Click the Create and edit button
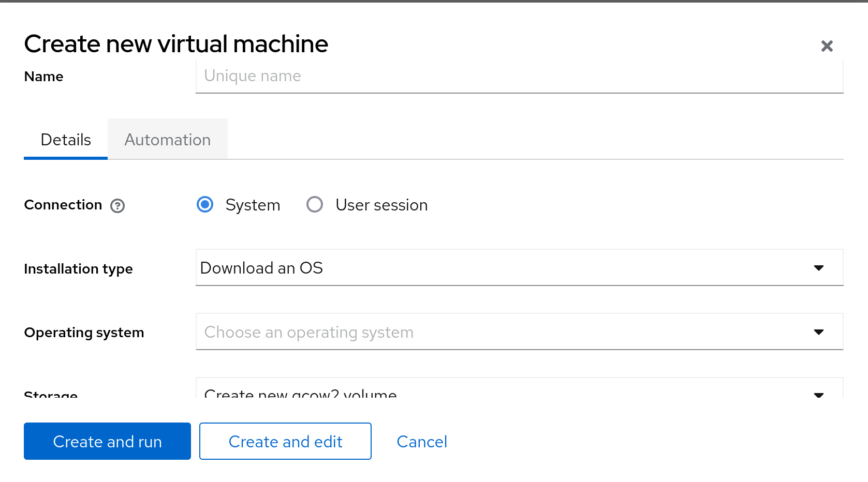The image size is (868, 482). (285, 441)
